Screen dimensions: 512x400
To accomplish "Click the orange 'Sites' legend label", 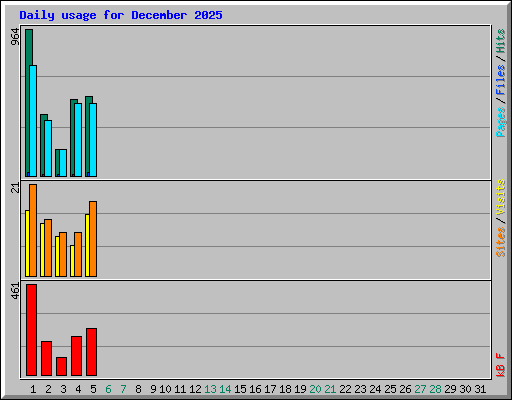I will pyautogui.click(x=500, y=241).
